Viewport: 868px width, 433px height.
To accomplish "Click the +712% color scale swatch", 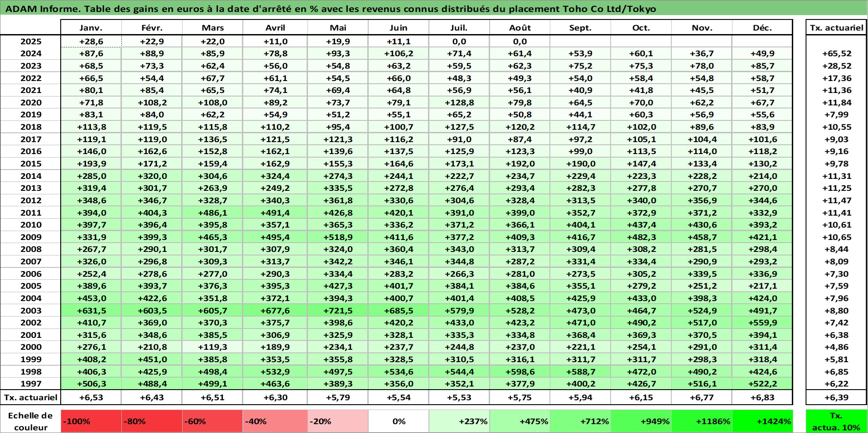I will [580, 421].
